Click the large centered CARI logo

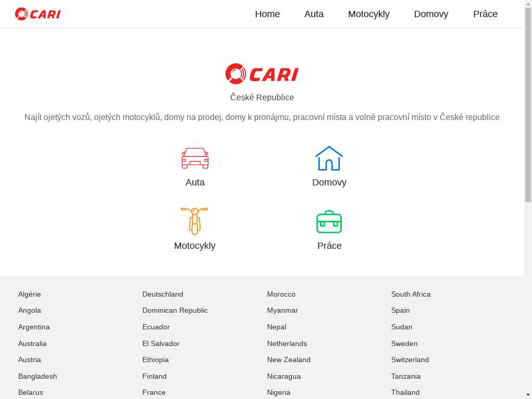click(262, 74)
